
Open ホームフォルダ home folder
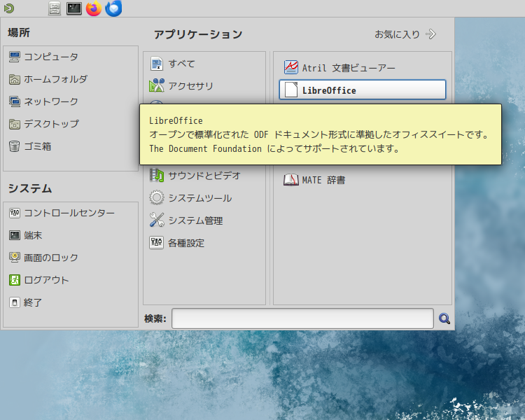(48, 79)
